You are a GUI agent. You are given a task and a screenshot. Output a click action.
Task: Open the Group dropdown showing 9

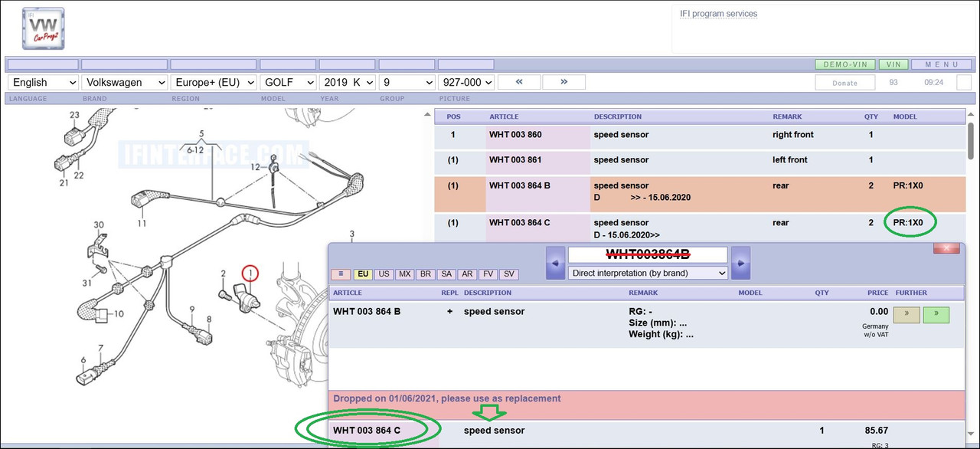pyautogui.click(x=407, y=82)
